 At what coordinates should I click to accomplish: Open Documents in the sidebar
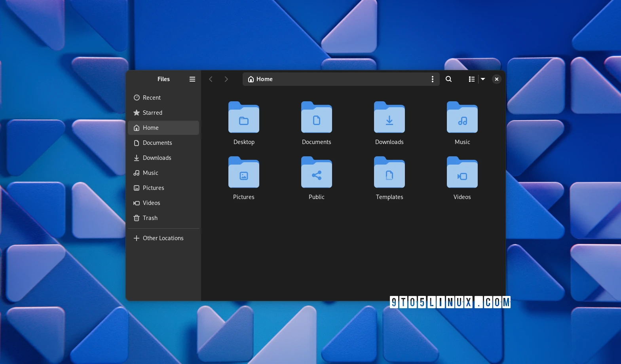pyautogui.click(x=163, y=143)
